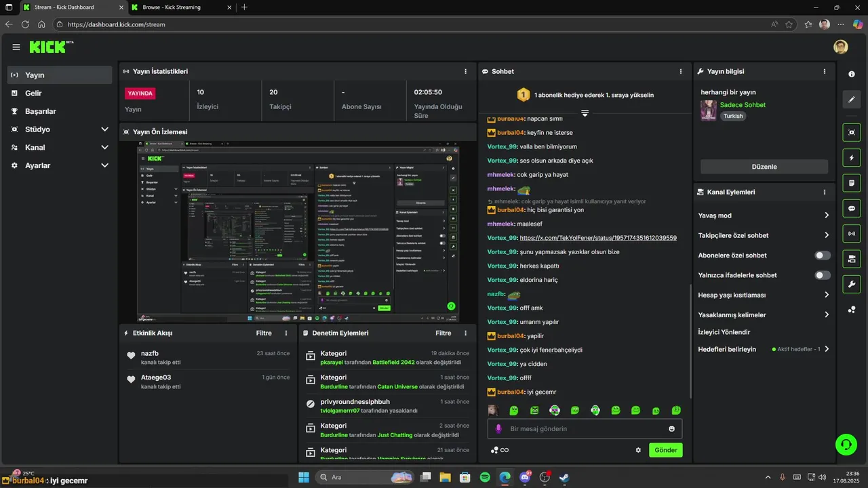Open the info icon in the right rail
868x488 pixels.
click(x=852, y=74)
